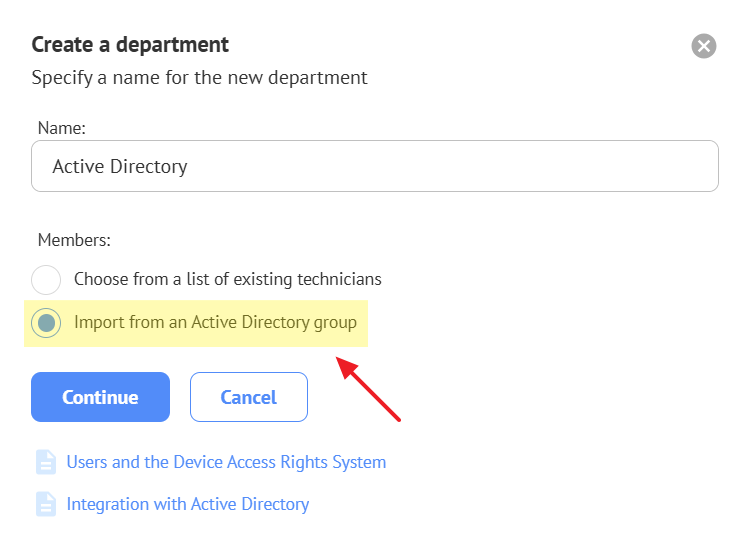Click the yellow highlight's empty right edge
Image resolution: width=749 pixels, height=550 pixels.
(363, 323)
